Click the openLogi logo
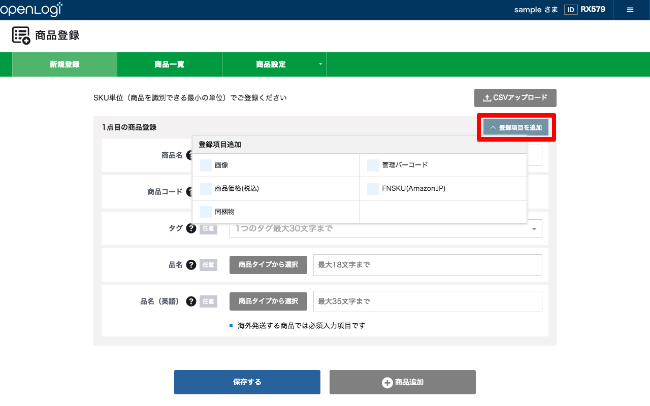The width and height of the screenshot is (650, 406). [x=31, y=9]
